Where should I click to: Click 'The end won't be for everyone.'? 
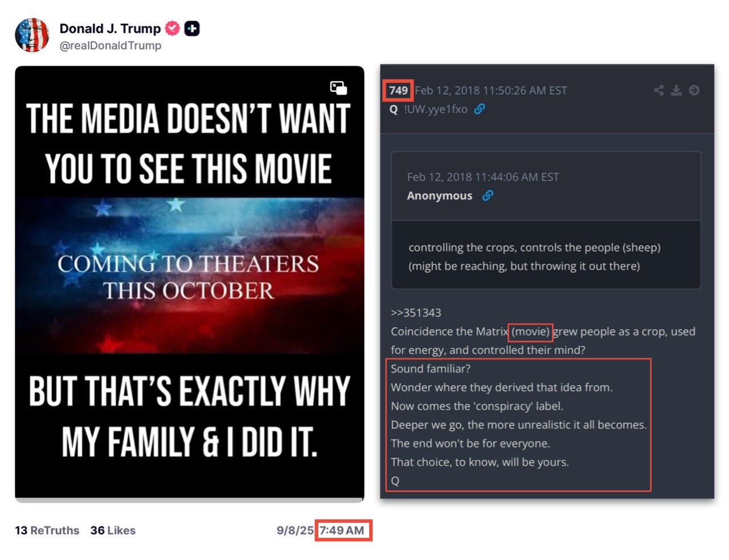tap(470, 443)
